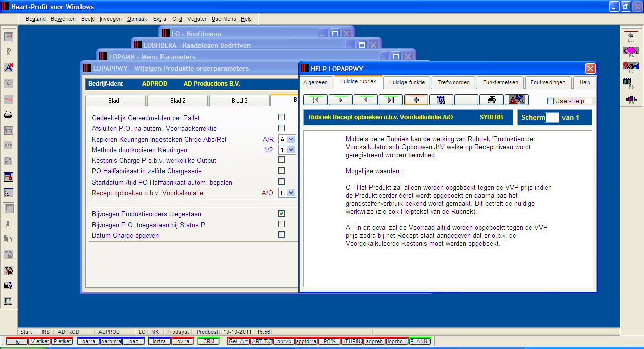Click the Esc back arrow icon in right toolbar

631,36
